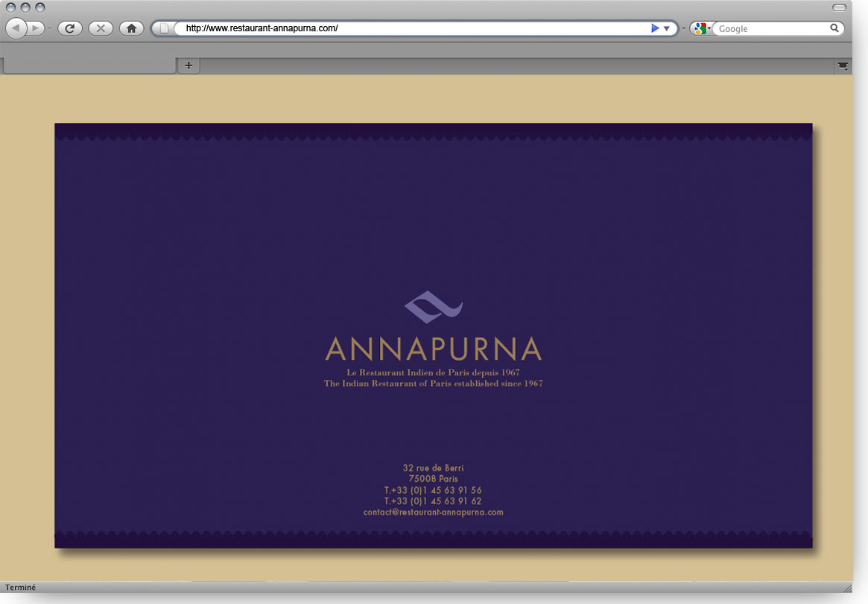This screenshot has width=868, height=604.
Task: Open the address bar history dropdown arrow
Action: (667, 29)
